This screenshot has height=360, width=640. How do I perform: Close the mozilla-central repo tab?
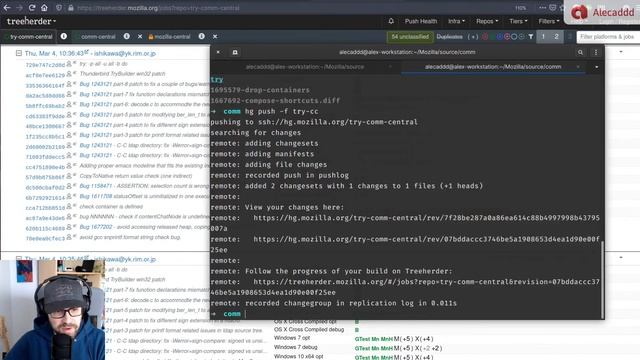pyautogui.click(x=215, y=36)
